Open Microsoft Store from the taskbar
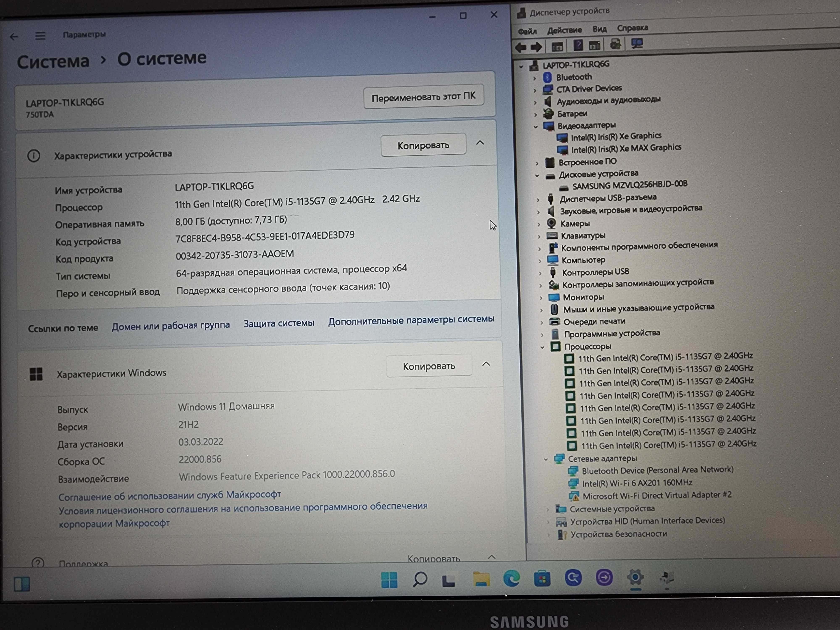Viewport: 840px width, 630px height. (x=542, y=578)
